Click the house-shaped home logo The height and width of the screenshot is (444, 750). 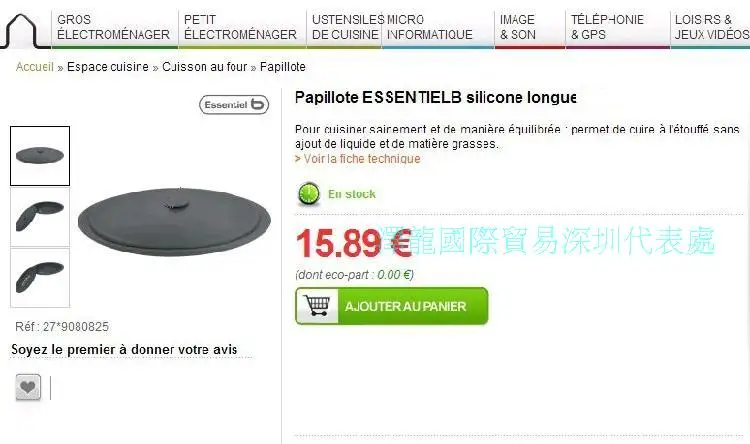22,31
